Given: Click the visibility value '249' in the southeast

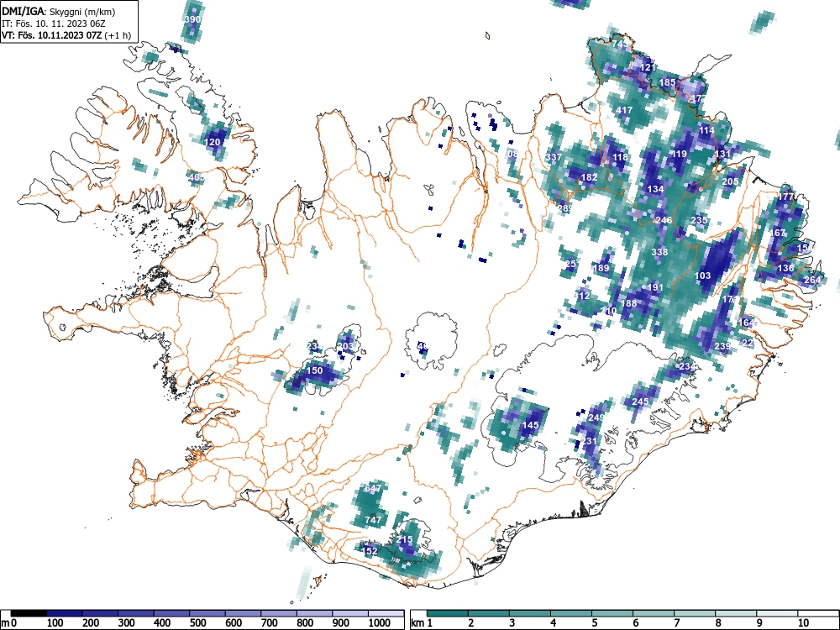Looking at the screenshot, I should point(596,417).
